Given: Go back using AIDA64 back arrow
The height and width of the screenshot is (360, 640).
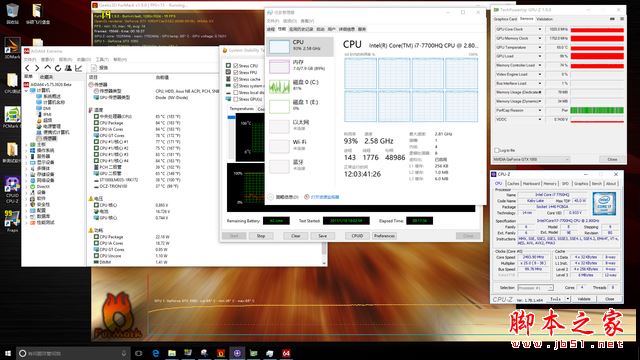Looking at the screenshot, I should (27, 68).
